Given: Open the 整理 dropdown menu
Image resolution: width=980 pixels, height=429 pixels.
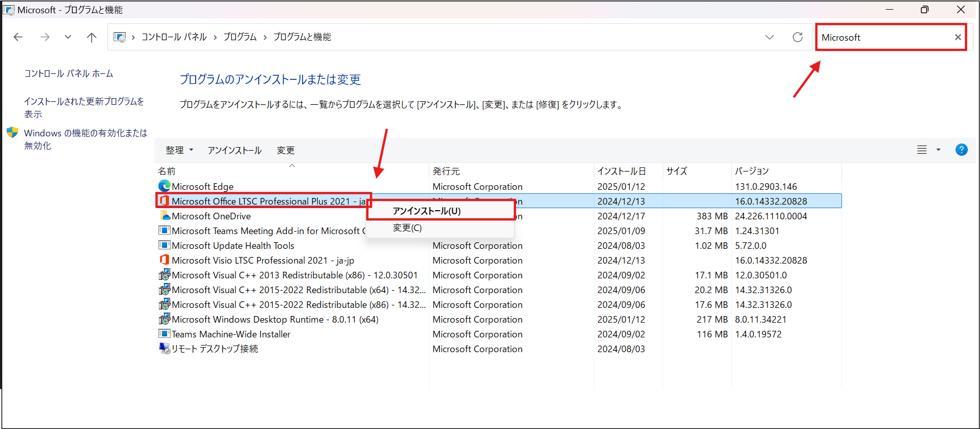Looking at the screenshot, I should pos(179,150).
